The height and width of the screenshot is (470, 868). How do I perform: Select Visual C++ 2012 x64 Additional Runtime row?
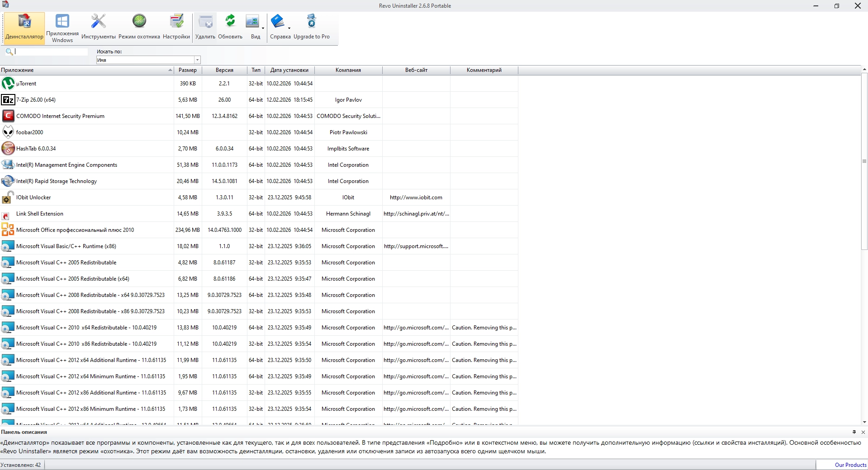[259, 360]
